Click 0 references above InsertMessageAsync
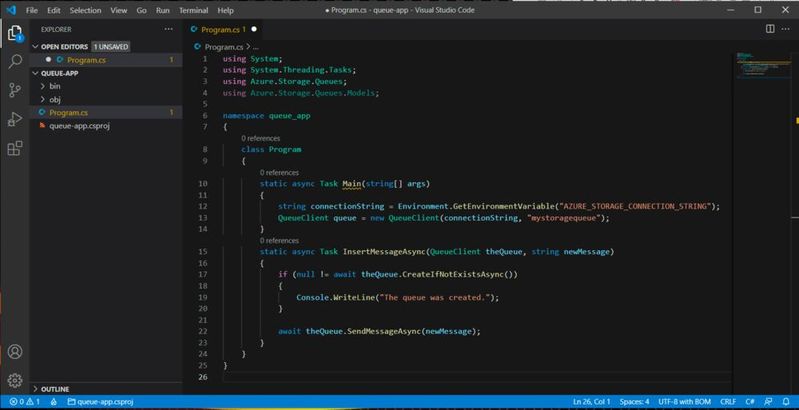The image size is (799, 410). [279, 240]
